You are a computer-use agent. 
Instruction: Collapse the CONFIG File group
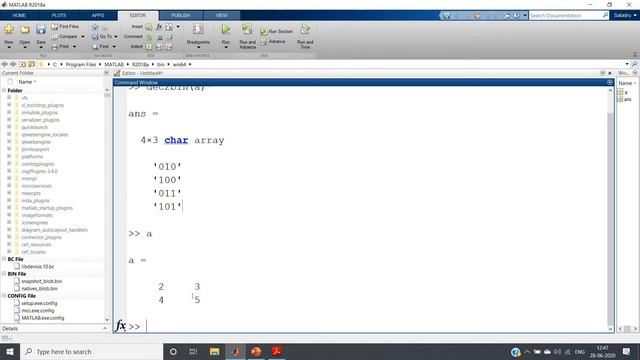(4, 296)
